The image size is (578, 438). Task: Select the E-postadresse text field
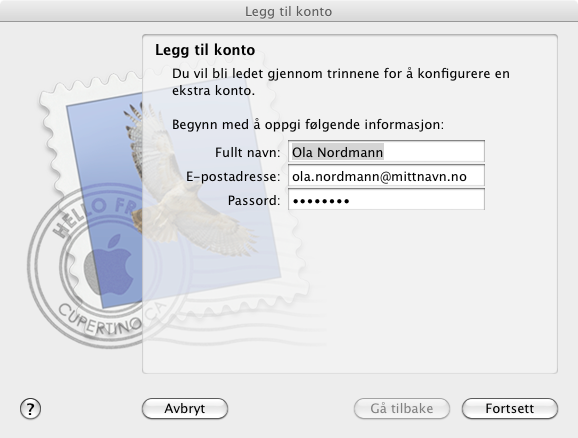click(x=386, y=176)
